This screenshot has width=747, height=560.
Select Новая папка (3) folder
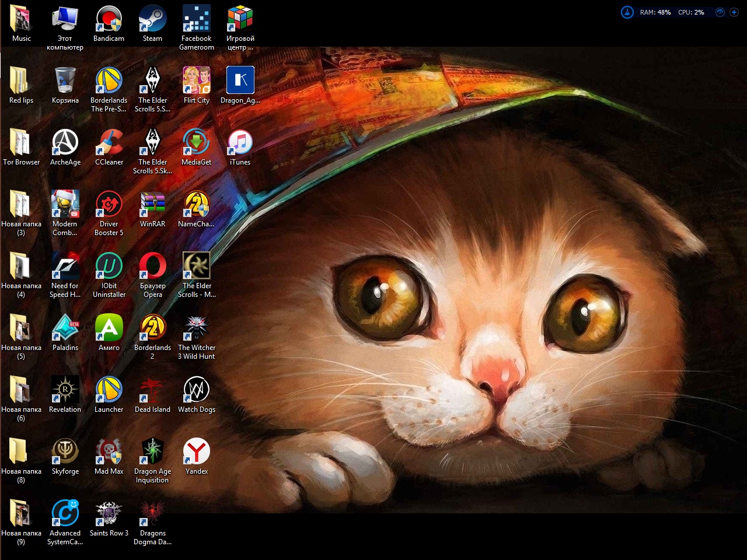(x=21, y=213)
